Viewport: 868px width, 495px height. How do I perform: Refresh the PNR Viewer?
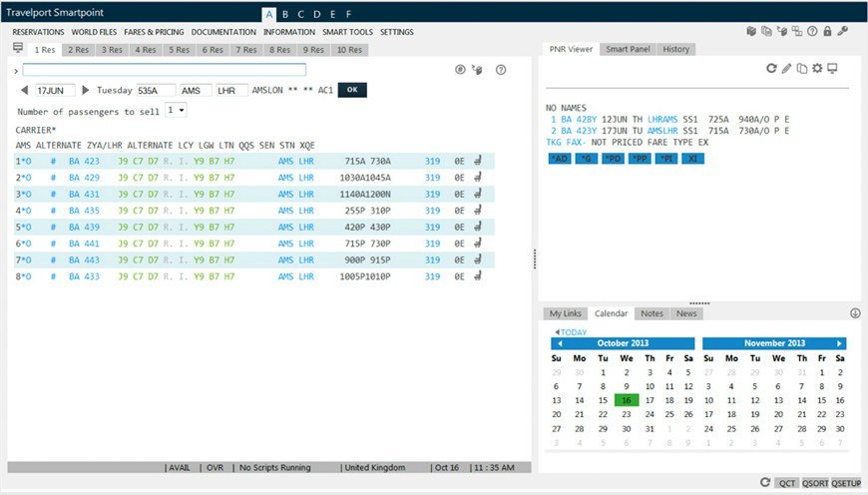[771, 69]
